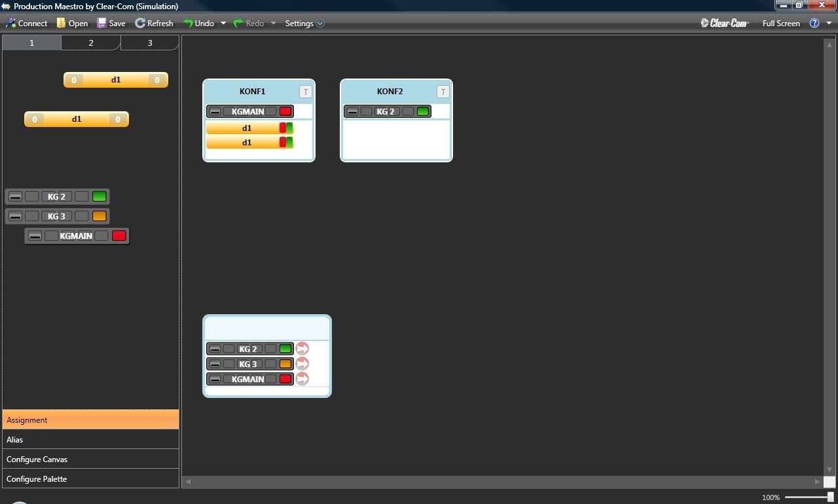Toggle the T button on KONF2
Screen dimensions: 838x504
tap(443, 92)
